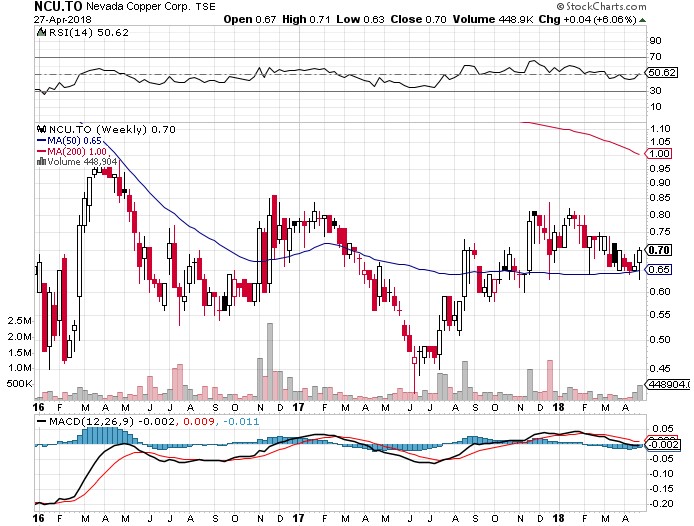
Task: Click the 18 year marker under the MACD panel
Action: tap(559, 518)
